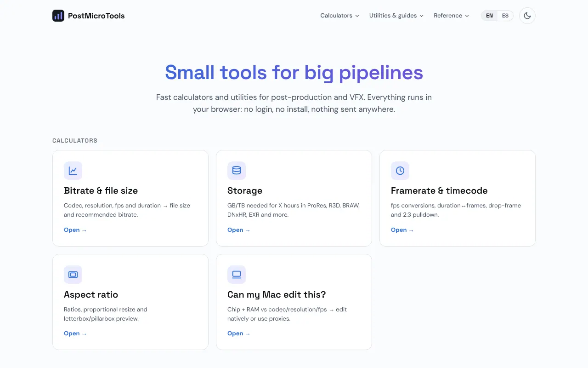This screenshot has width=588, height=368.
Task: Open the Can my Mac edit this tool
Action: tap(239, 333)
